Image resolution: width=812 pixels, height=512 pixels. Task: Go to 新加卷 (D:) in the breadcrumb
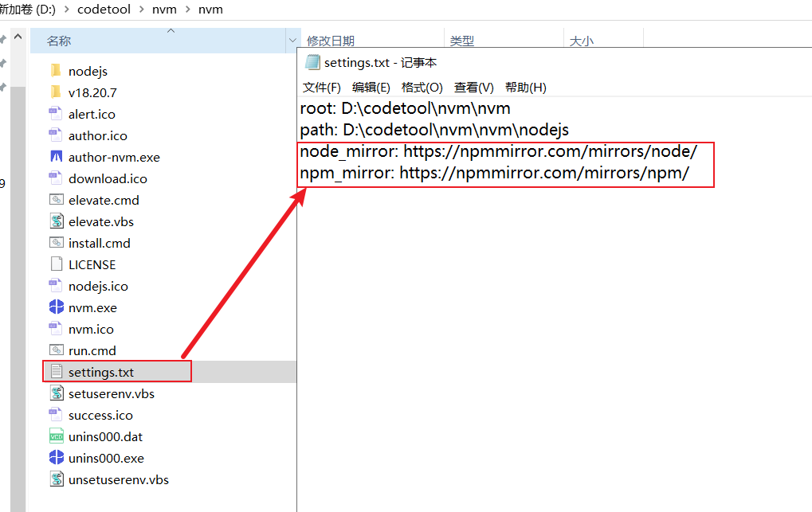coord(27,10)
